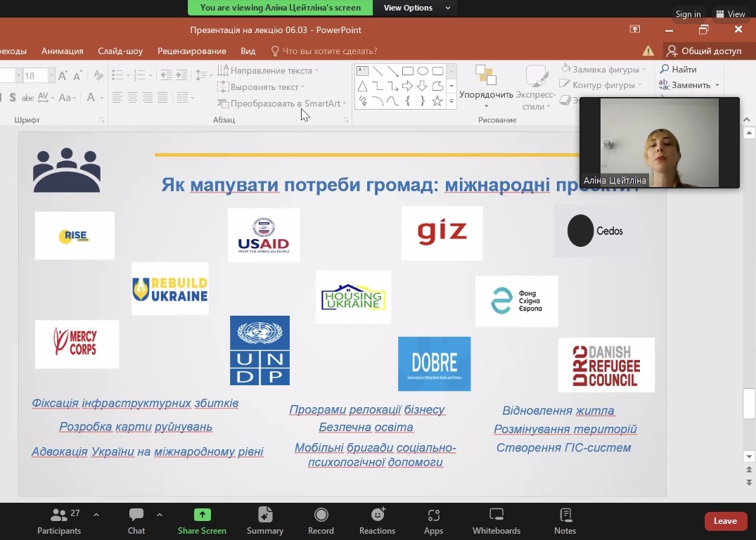
Task: Open the font size dropdown showing 18
Action: click(x=51, y=76)
